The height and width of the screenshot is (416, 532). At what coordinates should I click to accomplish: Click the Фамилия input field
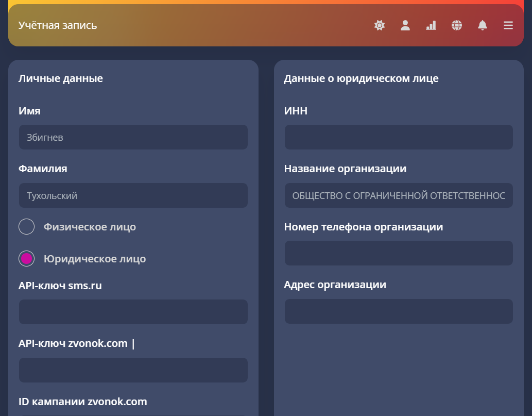click(133, 195)
